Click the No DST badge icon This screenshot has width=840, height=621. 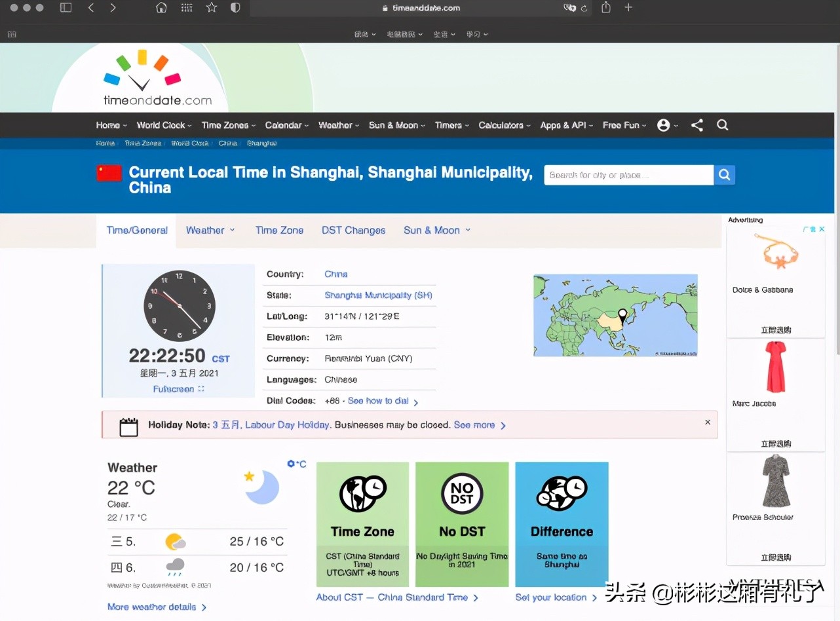point(462,494)
